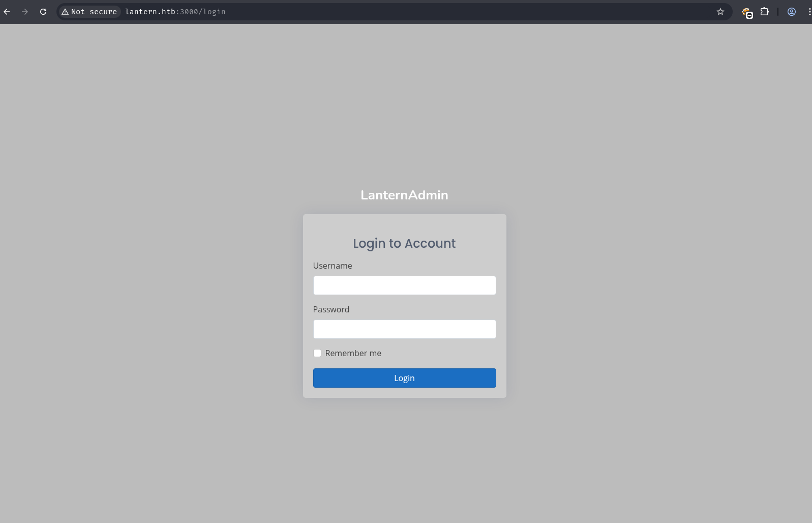Screen dimensions: 812x523
Task: Open the Extensions puzzle piece menu
Action: tap(764, 12)
